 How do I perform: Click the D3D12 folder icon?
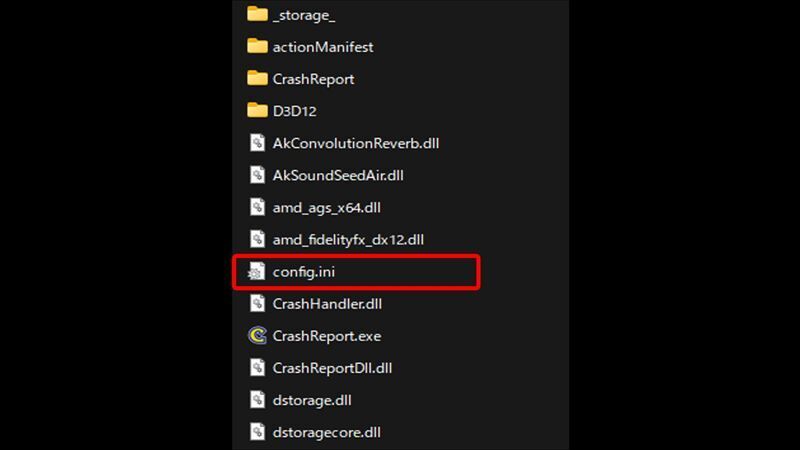tap(257, 111)
